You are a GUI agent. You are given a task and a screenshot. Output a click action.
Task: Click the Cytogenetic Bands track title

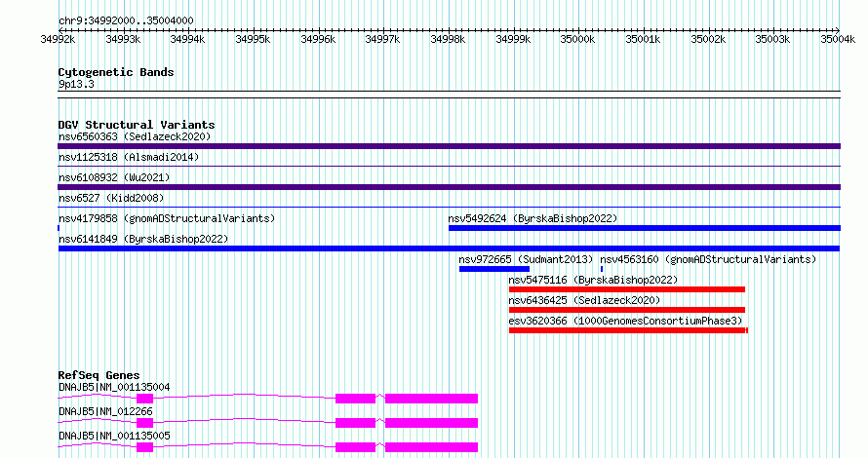[116, 72]
